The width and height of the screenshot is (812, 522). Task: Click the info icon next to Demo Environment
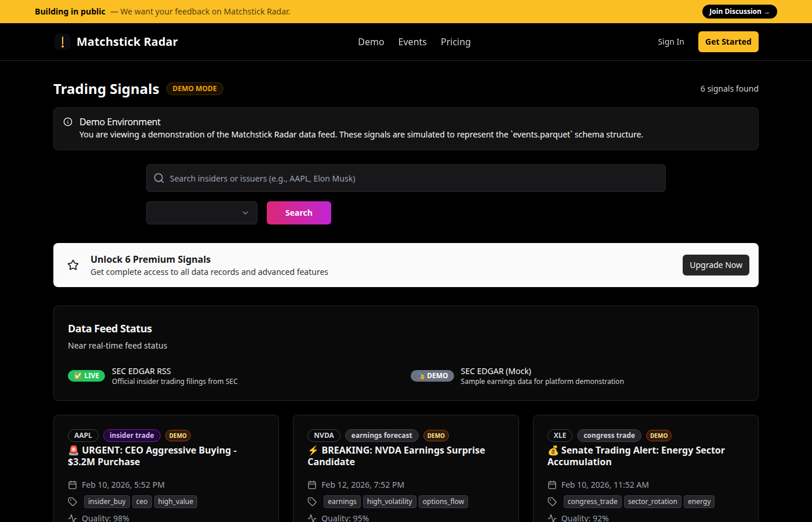(x=68, y=122)
